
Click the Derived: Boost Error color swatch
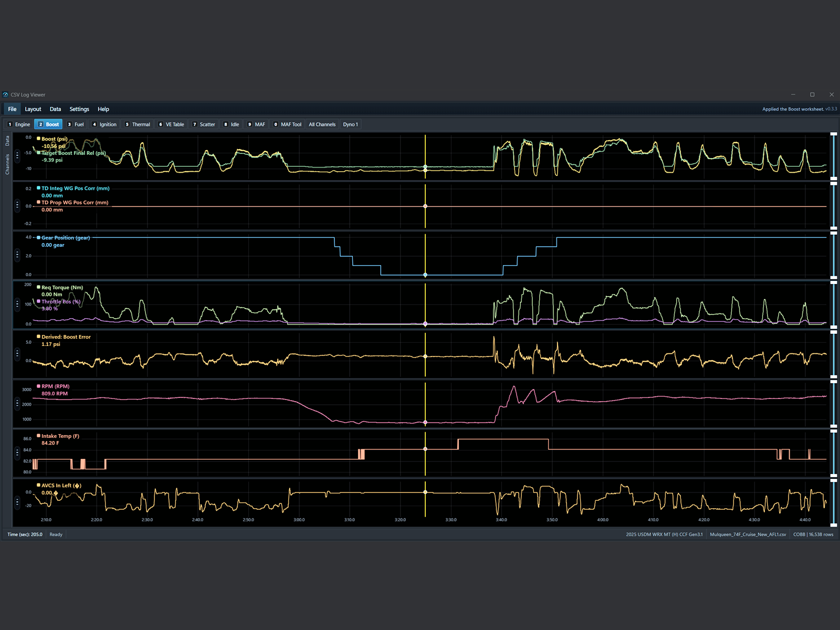pos(38,337)
